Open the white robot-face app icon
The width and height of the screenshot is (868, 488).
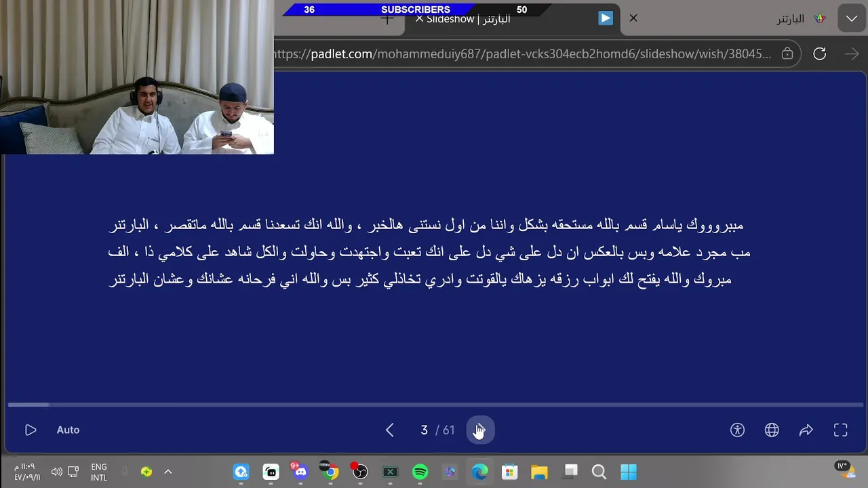click(x=271, y=472)
